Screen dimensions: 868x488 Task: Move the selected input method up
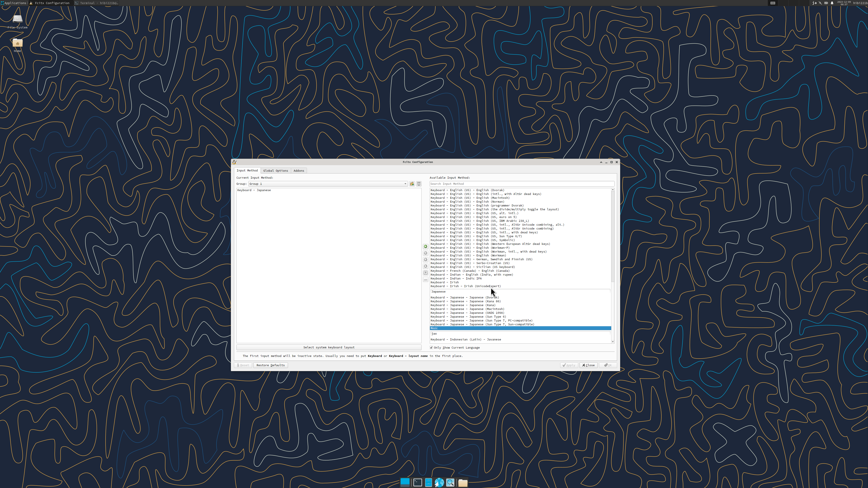click(426, 260)
